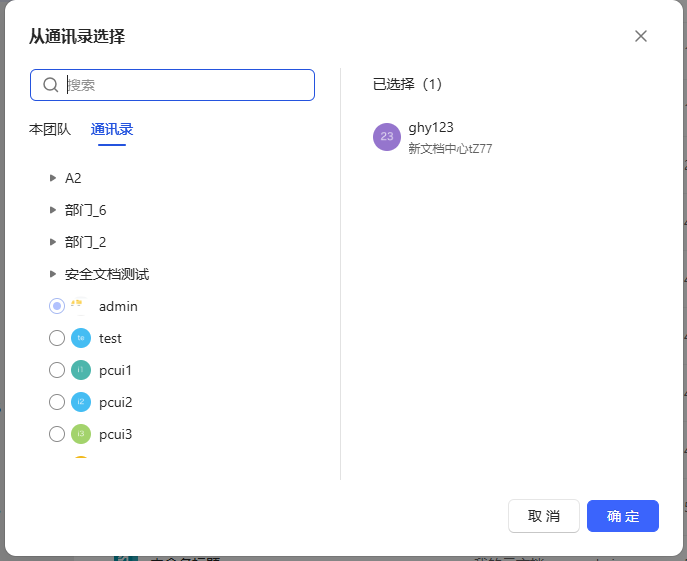The width and height of the screenshot is (687, 561).
Task: Focus the 搜索 search input field
Action: (x=185, y=85)
